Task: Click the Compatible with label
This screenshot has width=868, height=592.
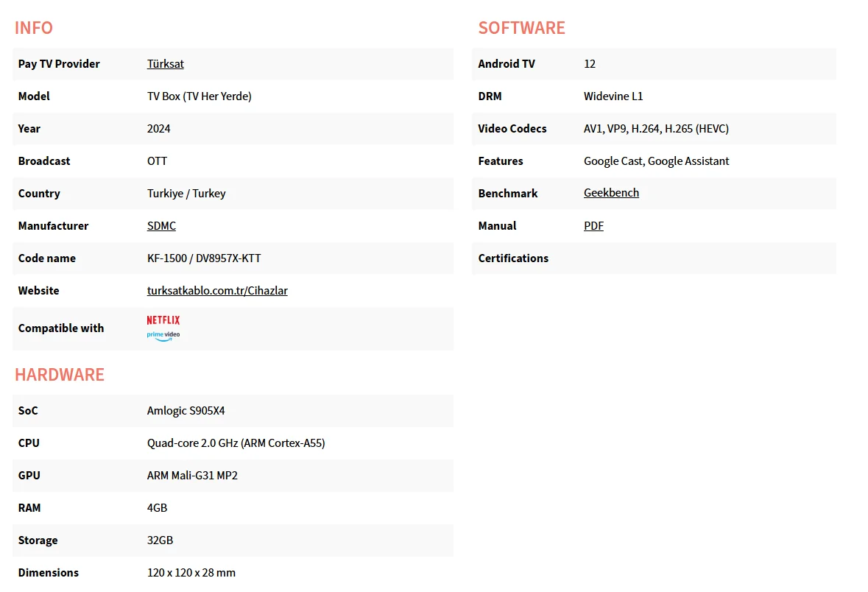Action: pos(61,328)
